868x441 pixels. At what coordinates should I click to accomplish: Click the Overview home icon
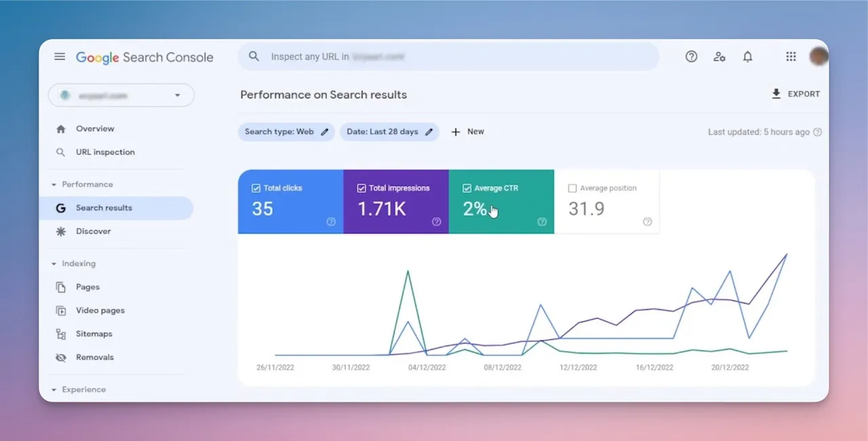(x=61, y=129)
